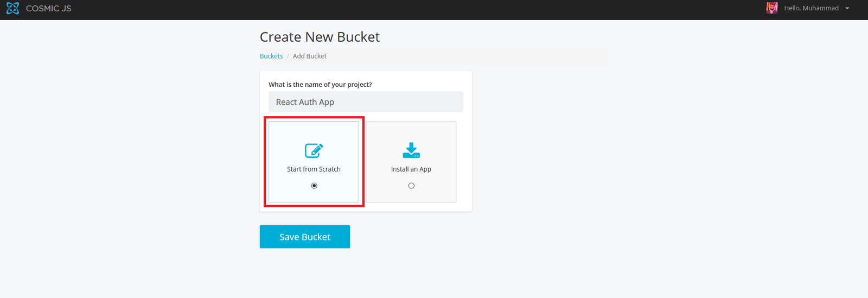Click the Start from Scratch pencil icon
The width and height of the screenshot is (868, 298).
pos(314,150)
